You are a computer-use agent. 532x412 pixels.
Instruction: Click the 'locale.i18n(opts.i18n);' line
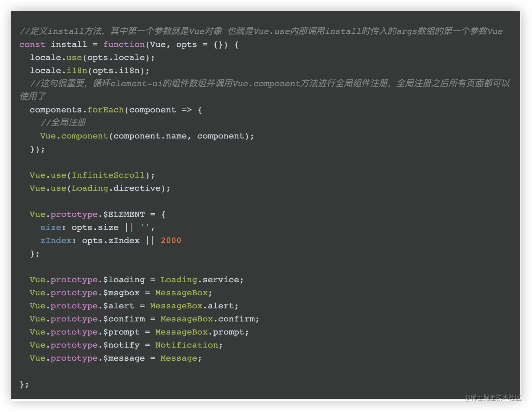[x=90, y=71]
